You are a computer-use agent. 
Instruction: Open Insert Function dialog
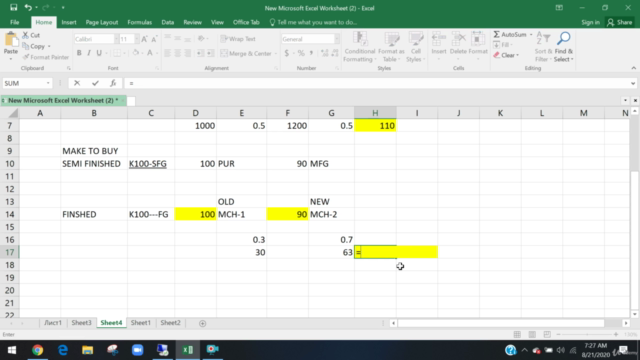click(113, 83)
